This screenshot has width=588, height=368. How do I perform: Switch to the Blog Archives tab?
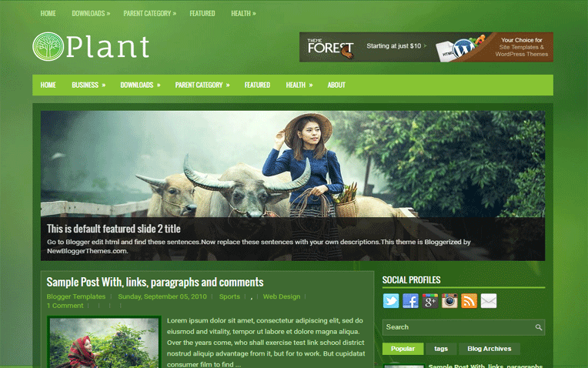click(489, 349)
